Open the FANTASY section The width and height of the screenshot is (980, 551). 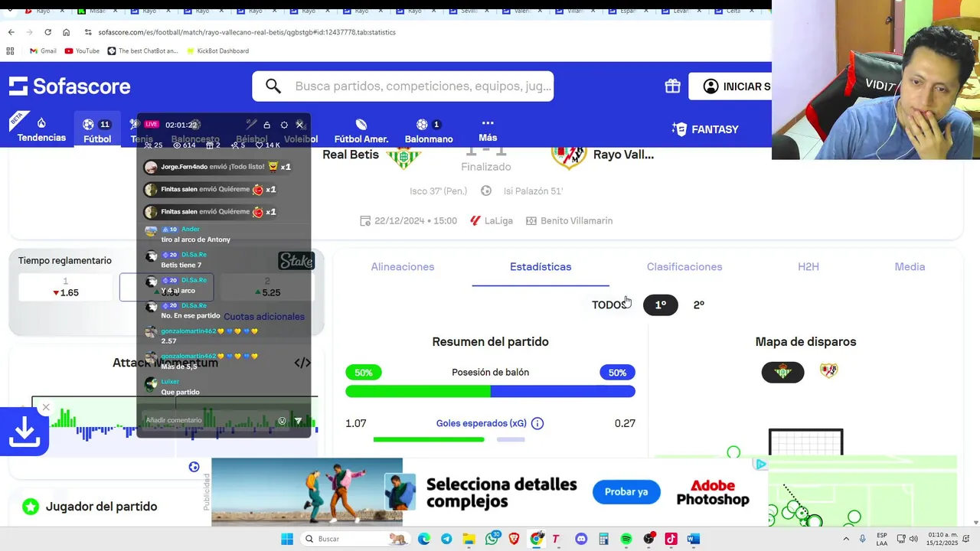pyautogui.click(x=705, y=129)
